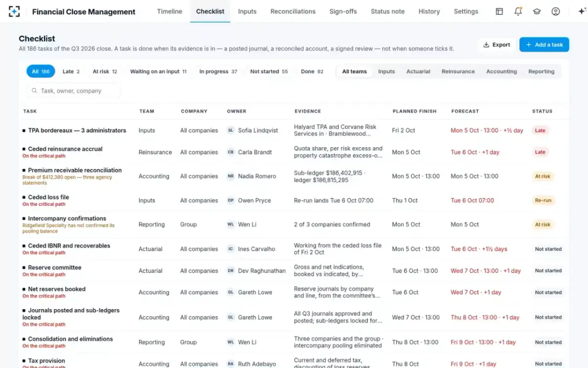Click Nadia Romero's NR avatar

pos(230,176)
